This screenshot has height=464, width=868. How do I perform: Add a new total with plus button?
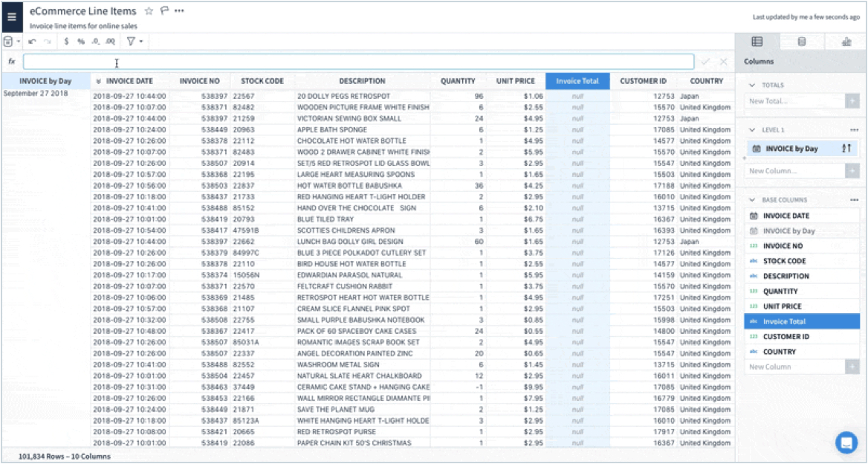pos(852,101)
